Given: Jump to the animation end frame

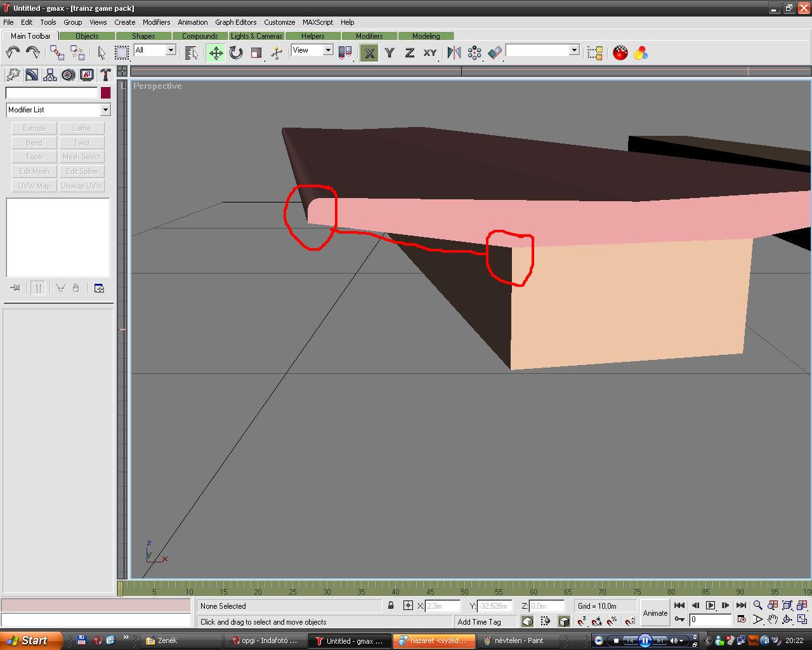Looking at the screenshot, I should [x=741, y=606].
